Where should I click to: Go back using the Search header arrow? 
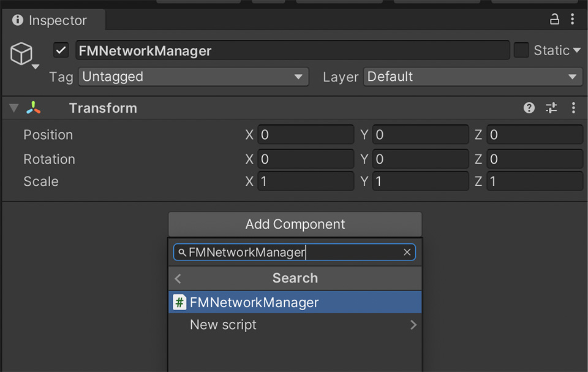pyautogui.click(x=178, y=278)
